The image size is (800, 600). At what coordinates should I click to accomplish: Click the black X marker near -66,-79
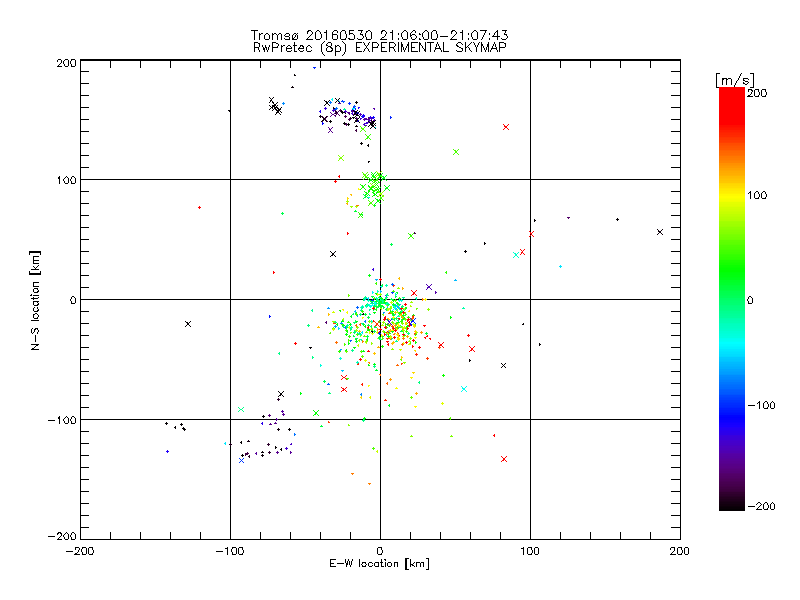281,394
